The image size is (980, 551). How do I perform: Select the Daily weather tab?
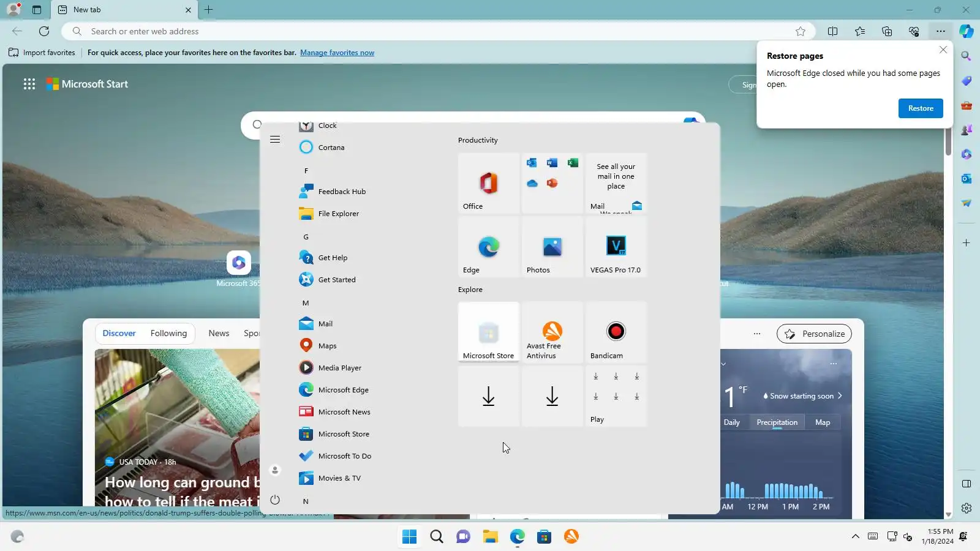(732, 422)
